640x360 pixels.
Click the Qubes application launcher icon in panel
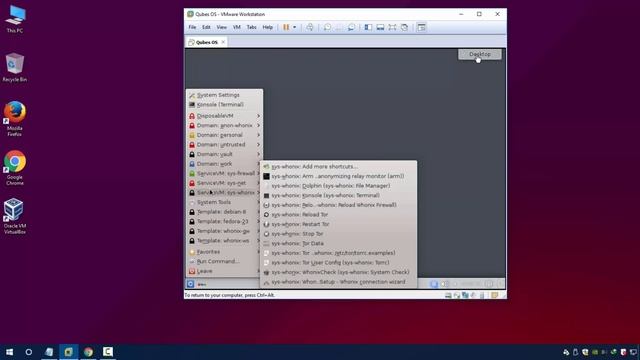tap(191, 284)
